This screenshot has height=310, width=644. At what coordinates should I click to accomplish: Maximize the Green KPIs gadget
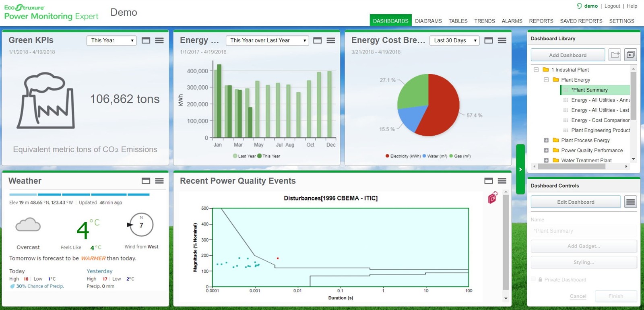coord(146,40)
